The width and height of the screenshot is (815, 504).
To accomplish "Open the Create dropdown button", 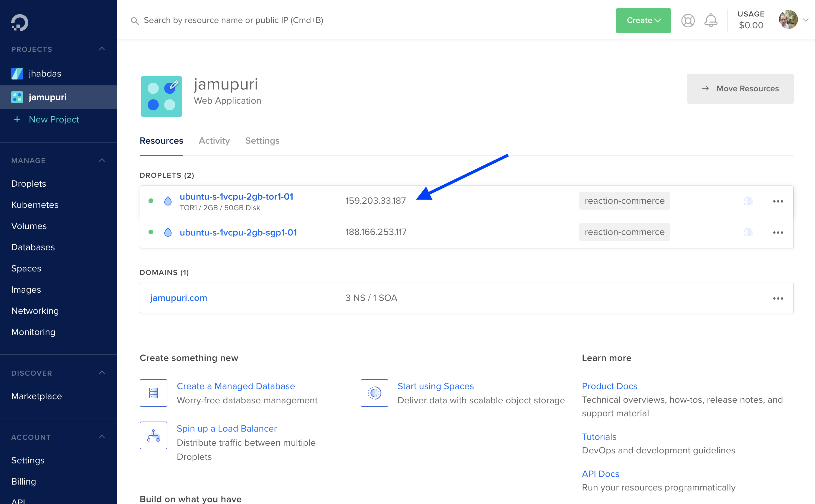I will tap(643, 21).
